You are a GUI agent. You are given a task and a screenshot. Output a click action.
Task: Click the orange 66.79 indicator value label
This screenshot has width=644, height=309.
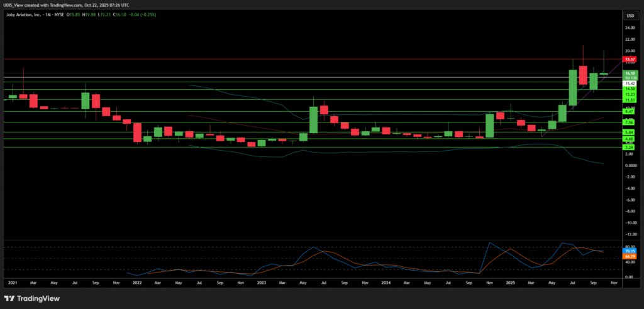[629, 256]
